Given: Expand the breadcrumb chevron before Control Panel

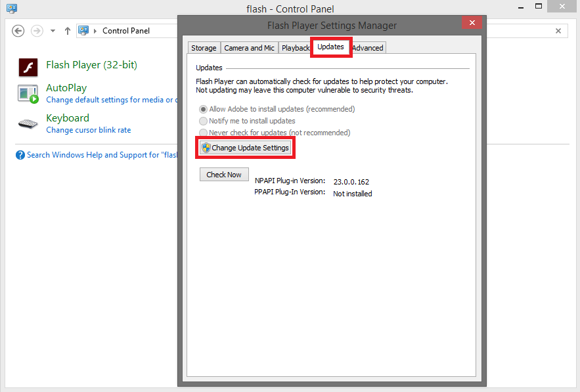Looking at the screenshot, I should click(95, 31).
